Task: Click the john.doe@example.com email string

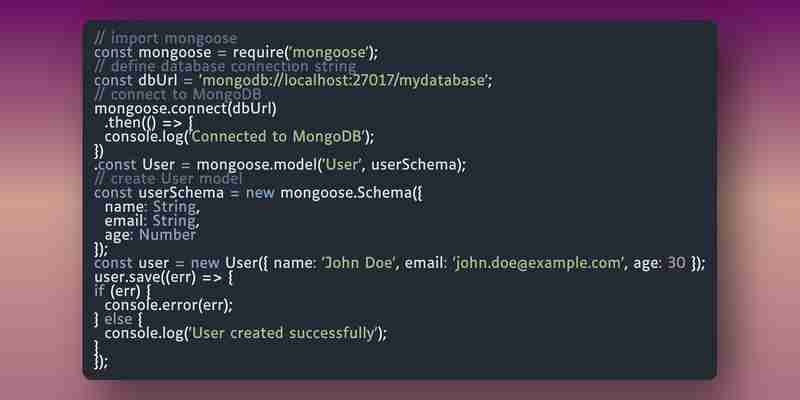Action: tap(539, 263)
